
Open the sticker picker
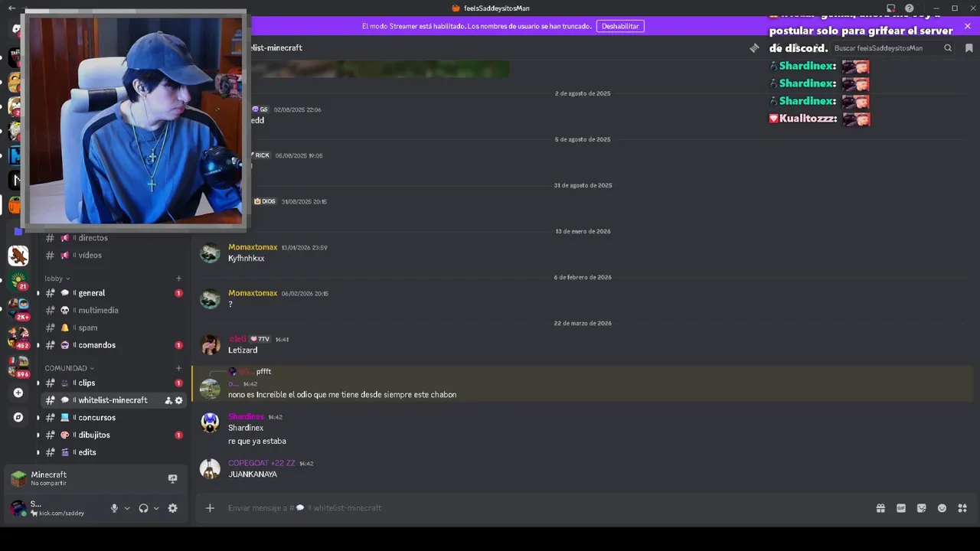tap(922, 508)
